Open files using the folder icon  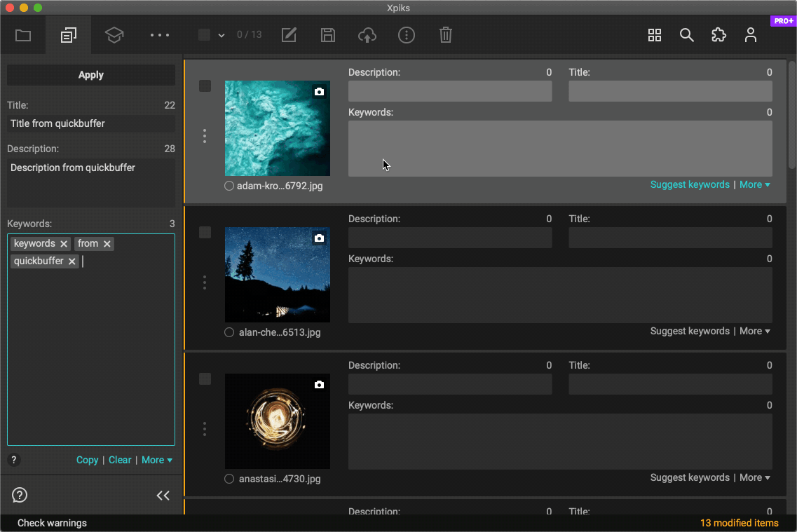[x=23, y=34]
